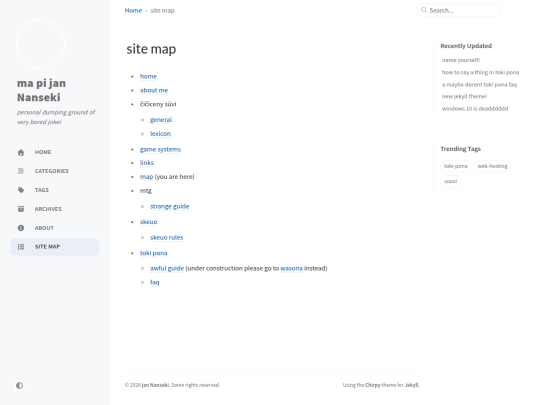
Task: Focus the Search input field
Action: (x=459, y=10)
